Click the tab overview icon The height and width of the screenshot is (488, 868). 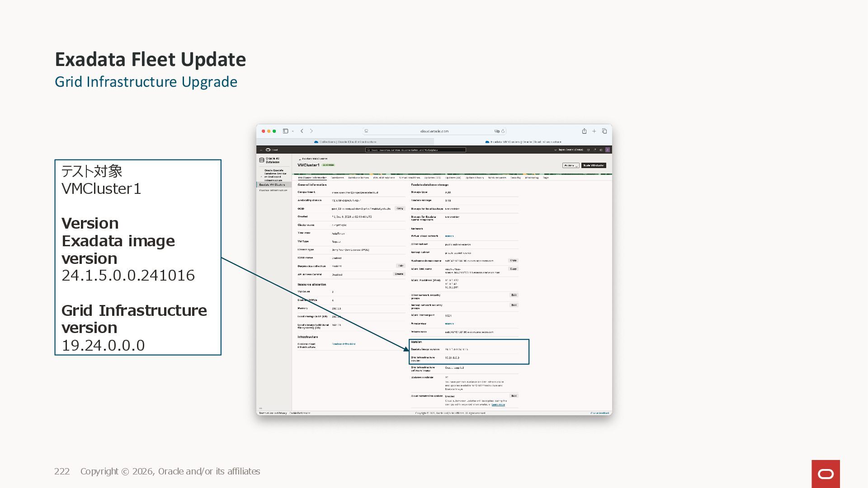point(604,131)
